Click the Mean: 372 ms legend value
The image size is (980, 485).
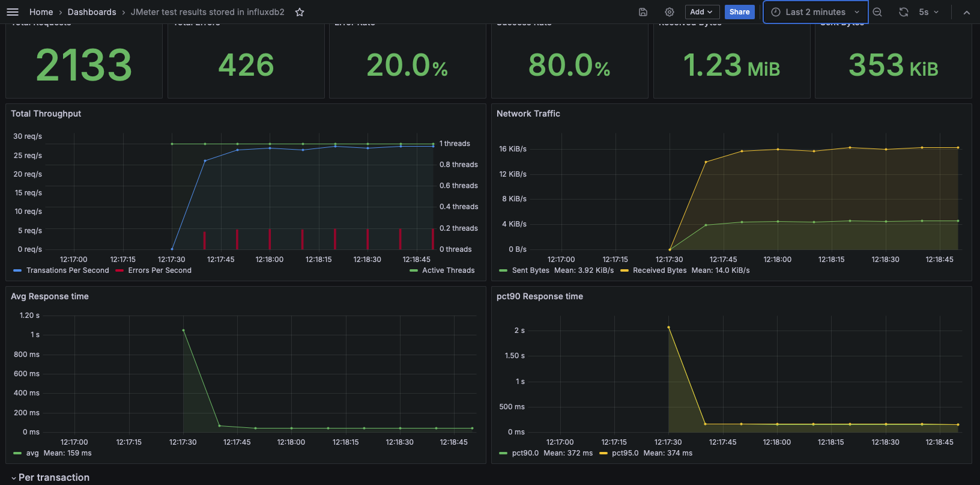pos(568,453)
